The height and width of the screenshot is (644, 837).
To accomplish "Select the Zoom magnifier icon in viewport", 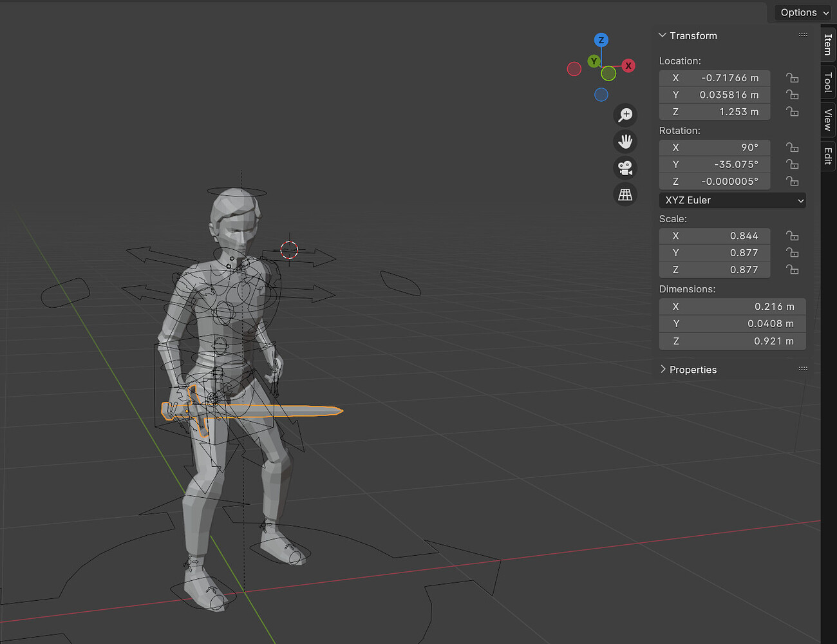I will 625,115.
